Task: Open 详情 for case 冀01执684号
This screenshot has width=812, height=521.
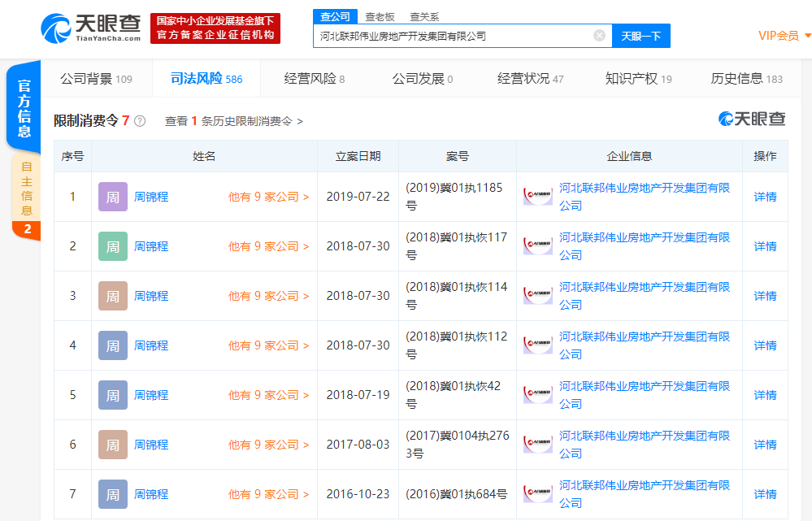Action: [765, 495]
